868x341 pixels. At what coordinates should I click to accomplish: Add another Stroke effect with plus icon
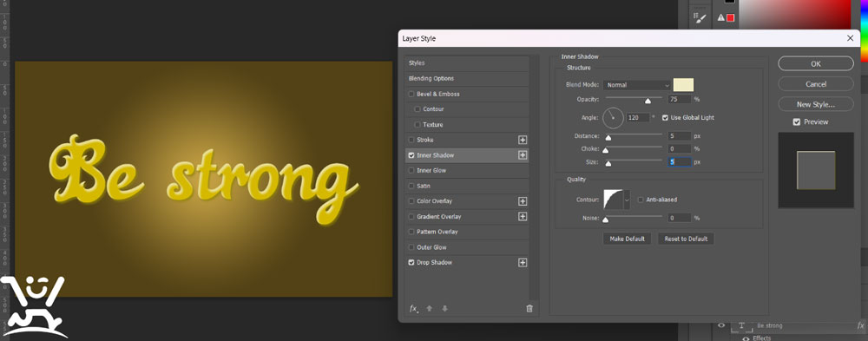522,140
